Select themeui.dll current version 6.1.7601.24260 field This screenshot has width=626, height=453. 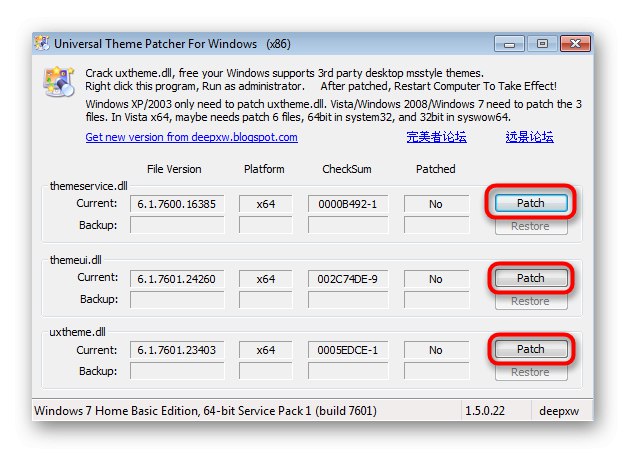(x=177, y=279)
